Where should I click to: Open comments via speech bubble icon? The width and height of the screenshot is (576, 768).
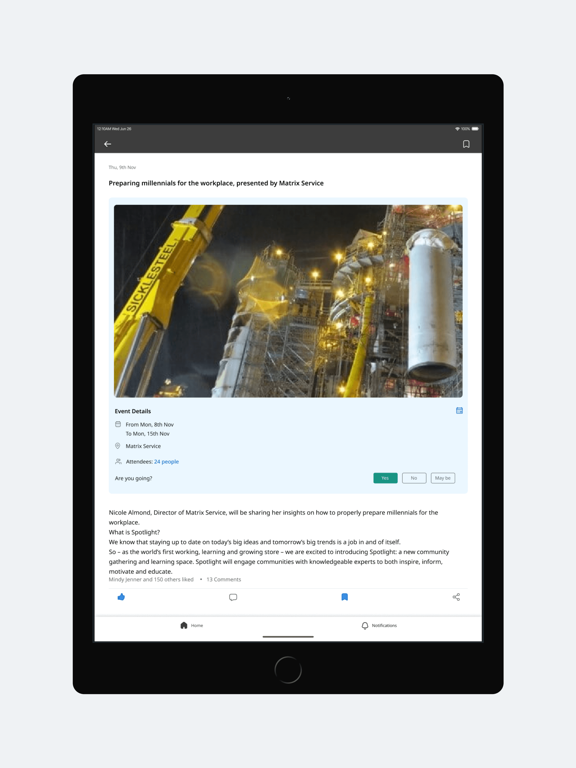233,597
